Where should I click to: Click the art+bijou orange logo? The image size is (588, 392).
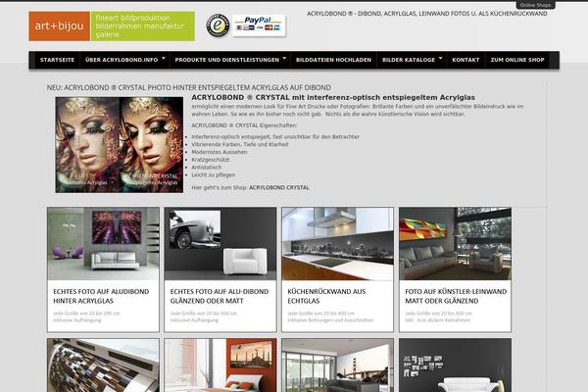(x=59, y=26)
